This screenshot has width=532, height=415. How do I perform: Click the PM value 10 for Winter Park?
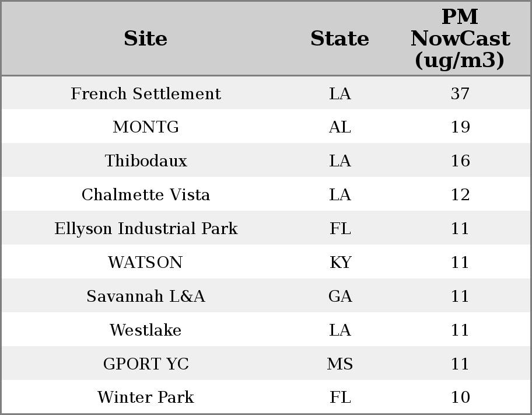tap(460, 397)
